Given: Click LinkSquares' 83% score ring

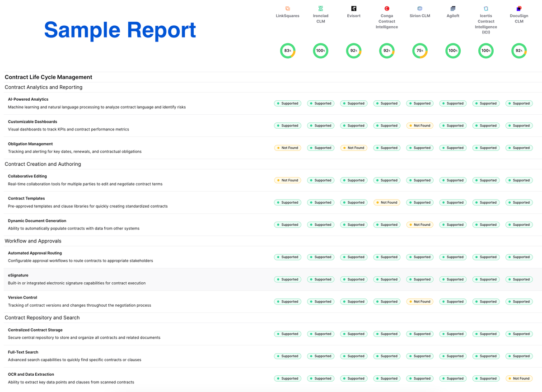Looking at the screenshot, I should (288, 51).
